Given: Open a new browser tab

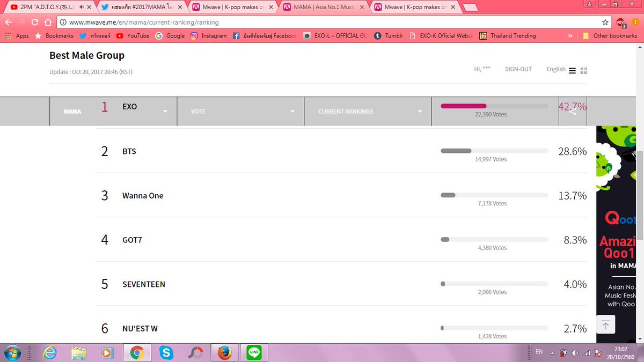Looking at the screenshot, I should click(470, 7).
